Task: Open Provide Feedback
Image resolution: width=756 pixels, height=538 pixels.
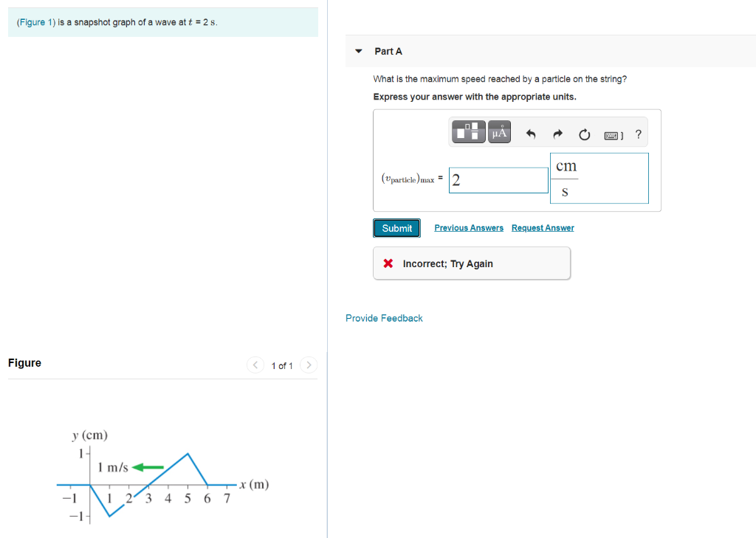Action: (x=384, y=317)
